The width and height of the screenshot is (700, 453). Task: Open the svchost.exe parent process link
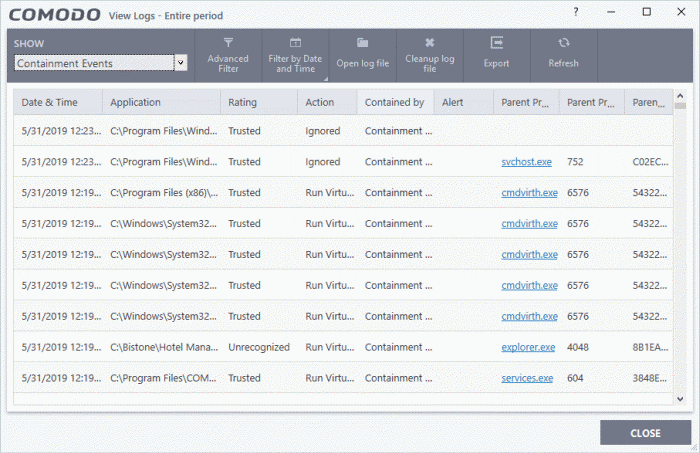[x=526, y=162]
